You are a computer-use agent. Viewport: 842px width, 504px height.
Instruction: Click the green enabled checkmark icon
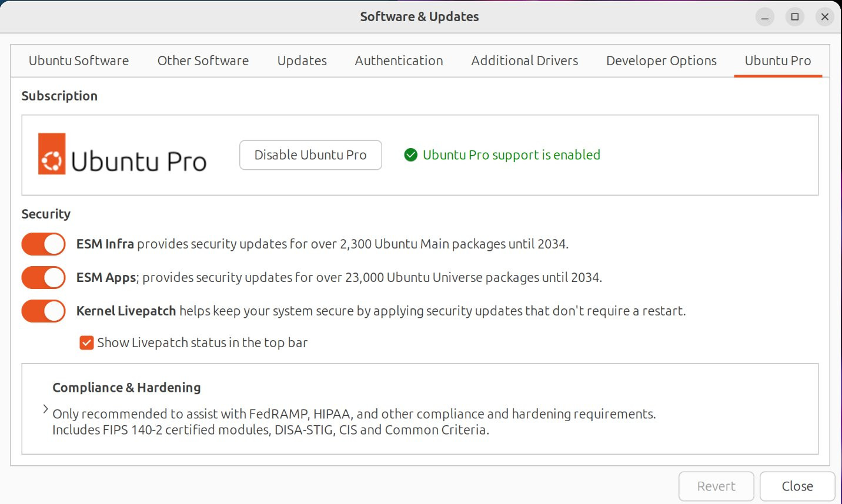[x=410, y=155]
